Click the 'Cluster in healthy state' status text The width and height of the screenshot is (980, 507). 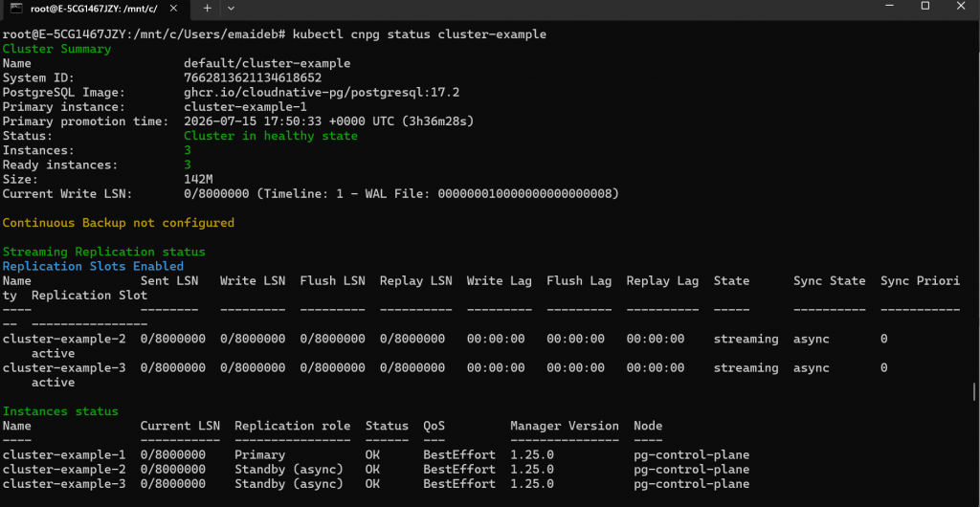pyautogui.click(x=271, y=136)
